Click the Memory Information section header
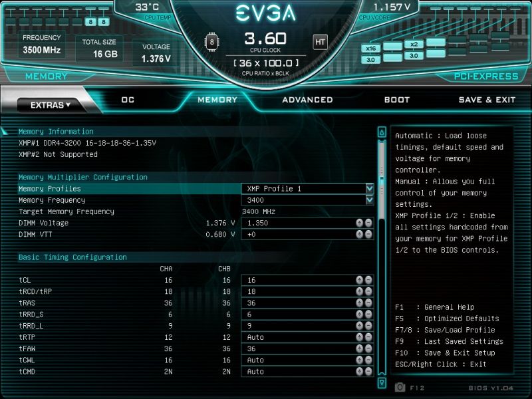 (56, 131)
